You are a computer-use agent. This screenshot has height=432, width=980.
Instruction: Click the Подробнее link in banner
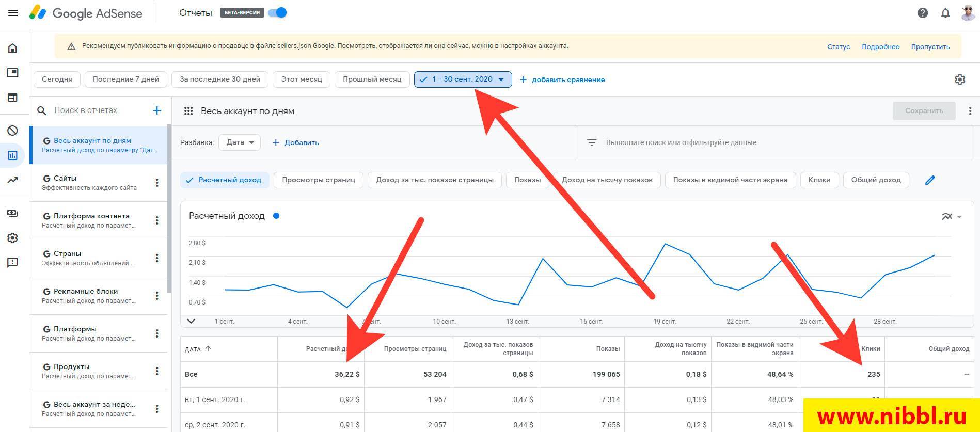tap(880, 46)
